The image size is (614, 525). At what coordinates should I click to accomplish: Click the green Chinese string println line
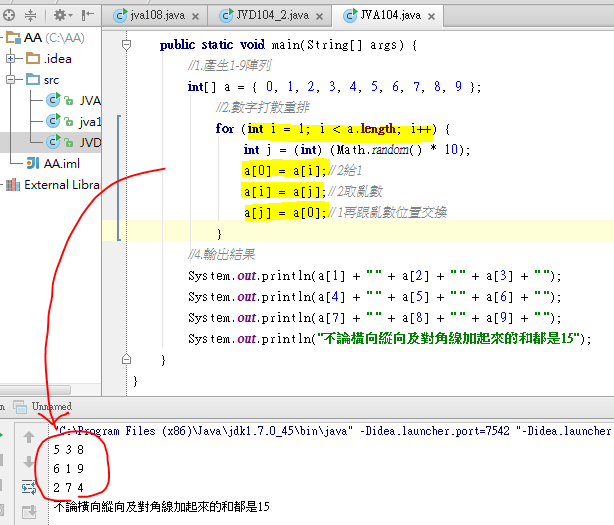tap(390, 339)
